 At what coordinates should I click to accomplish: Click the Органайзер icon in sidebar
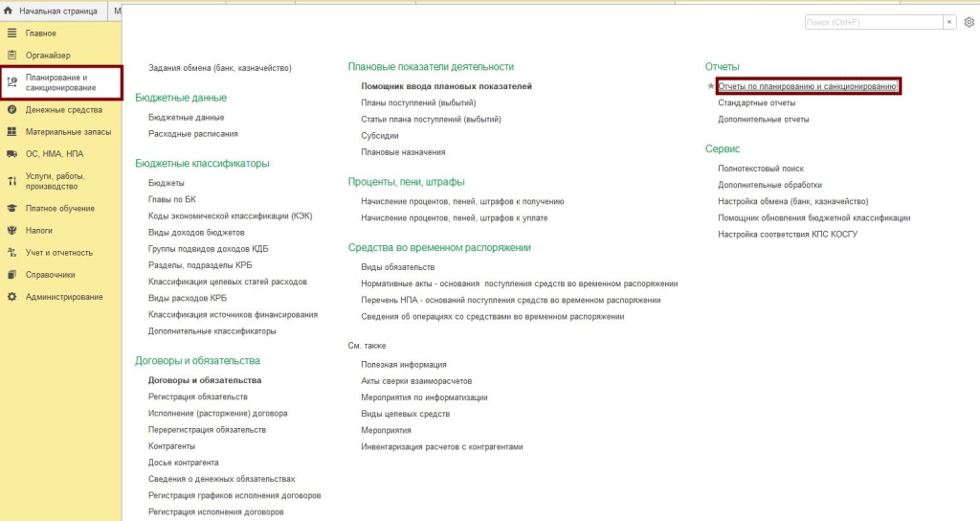(x=11, y=56)
